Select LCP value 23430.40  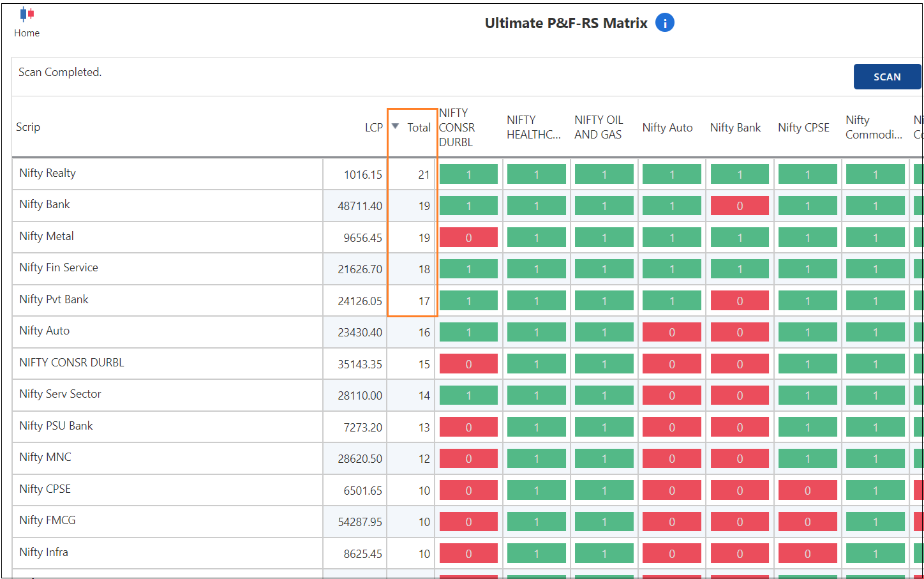click(360, 333)
